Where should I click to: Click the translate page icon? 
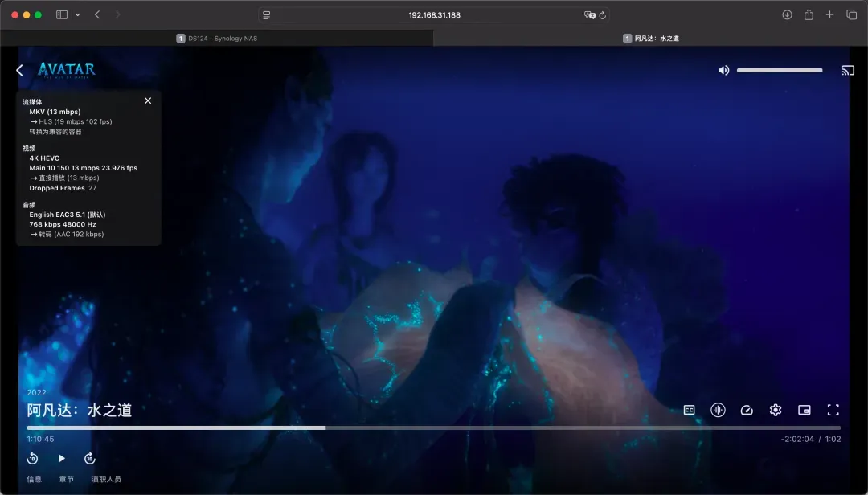(590, 15)
